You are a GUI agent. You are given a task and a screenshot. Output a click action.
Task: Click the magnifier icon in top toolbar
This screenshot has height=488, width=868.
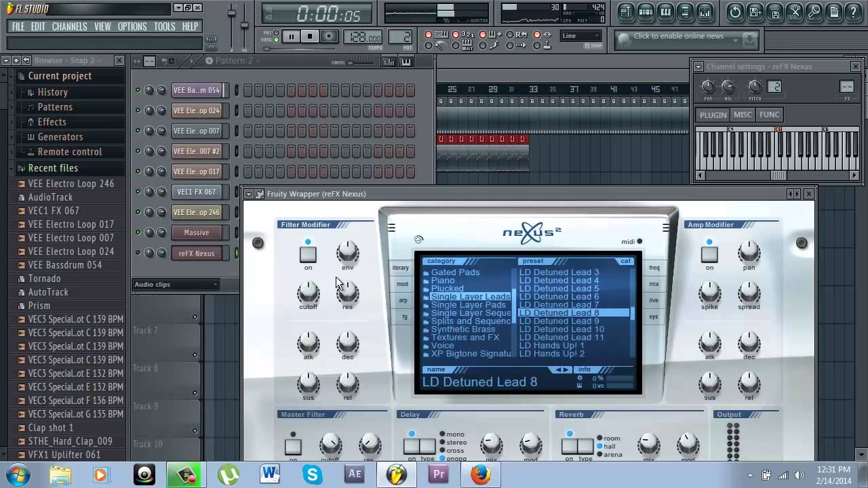[814, 12]
